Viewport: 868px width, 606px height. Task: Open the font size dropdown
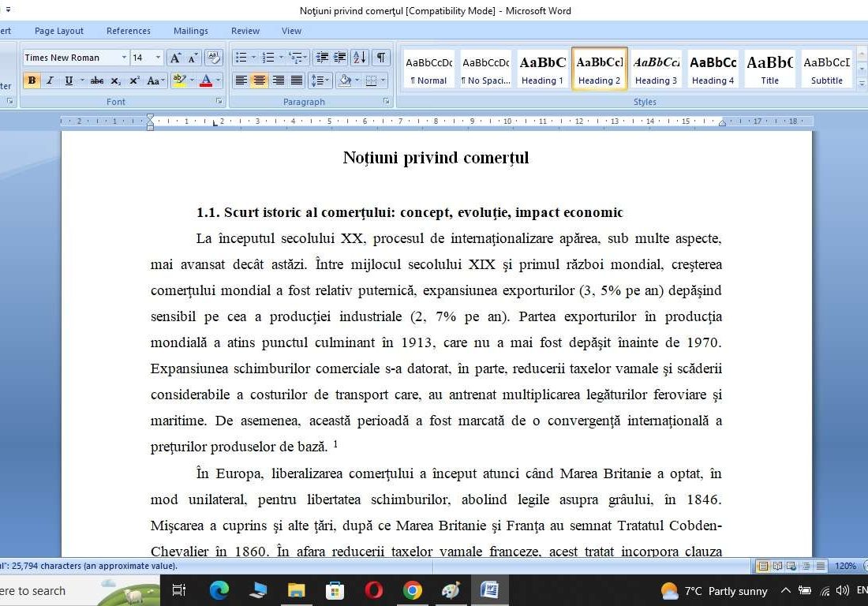(x=158, y=57)
